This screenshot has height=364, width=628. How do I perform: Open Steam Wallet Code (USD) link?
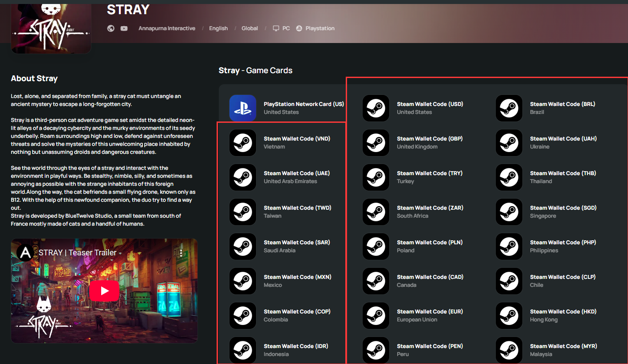click(430, 104)
